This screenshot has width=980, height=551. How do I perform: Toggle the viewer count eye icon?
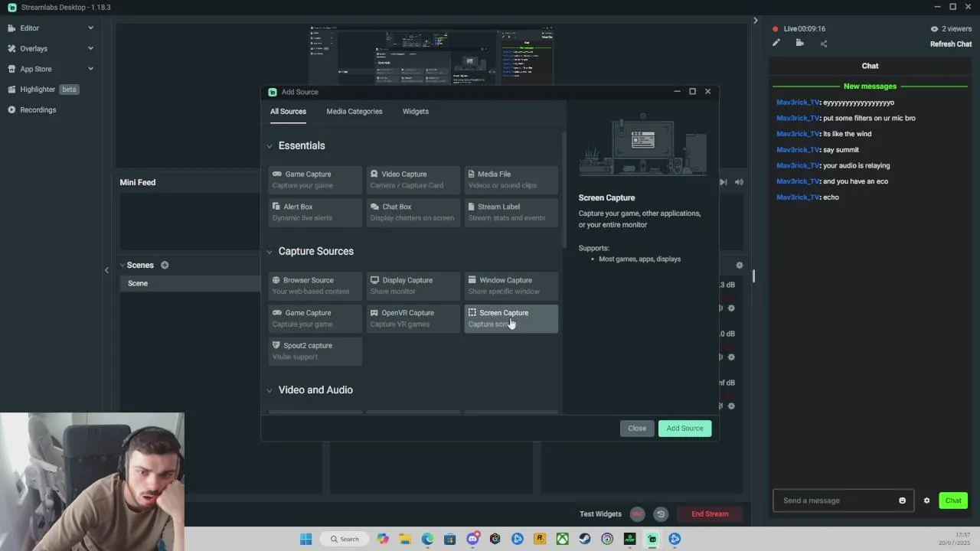(934, 29)
